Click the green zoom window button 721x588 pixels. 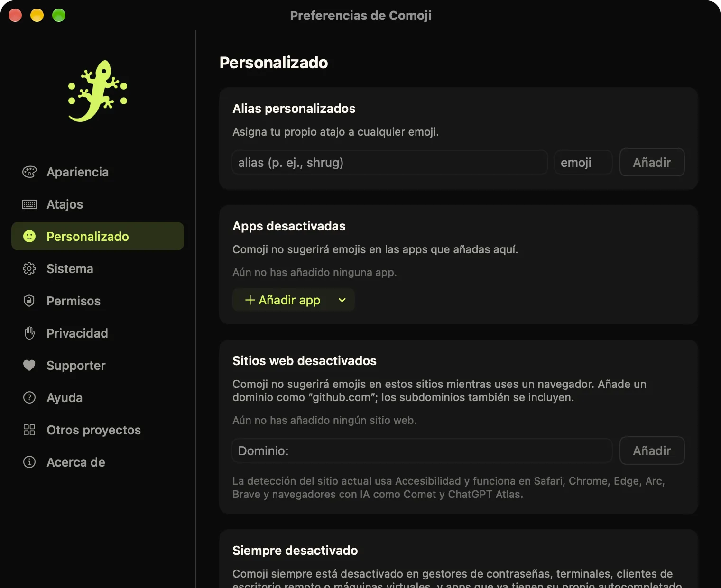(59, 16)
